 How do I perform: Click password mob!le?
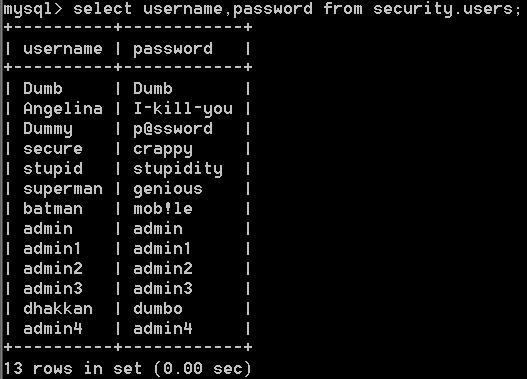(x=163, y=209)
